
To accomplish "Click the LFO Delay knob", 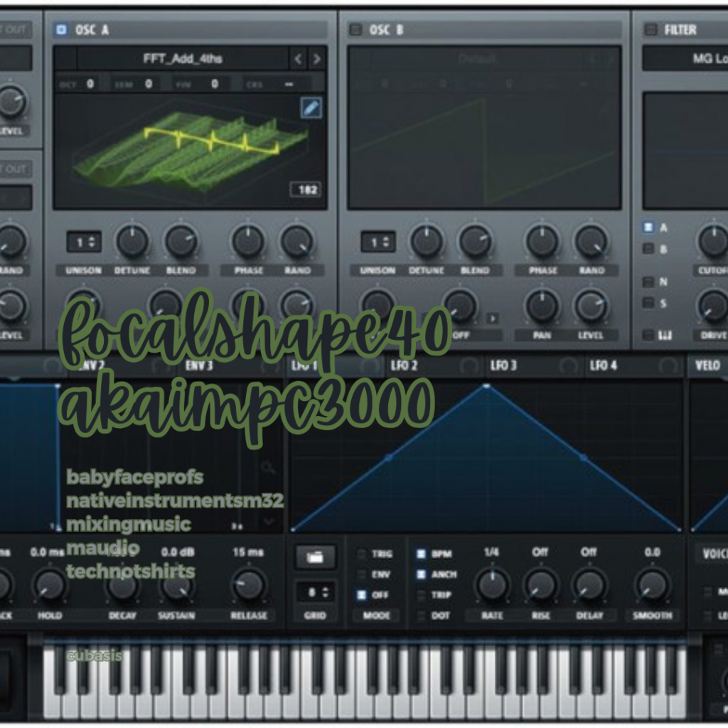I will pyautogui.click(x=589, y=586).
